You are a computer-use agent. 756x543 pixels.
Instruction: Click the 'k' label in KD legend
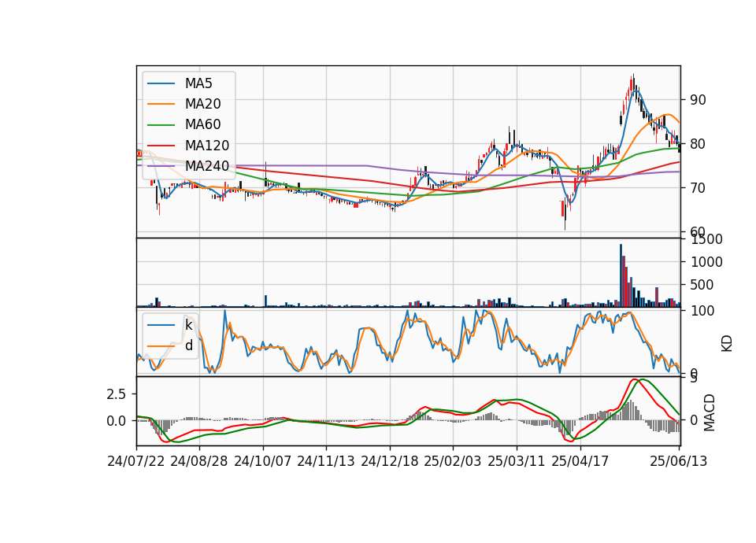click(189, 325)
